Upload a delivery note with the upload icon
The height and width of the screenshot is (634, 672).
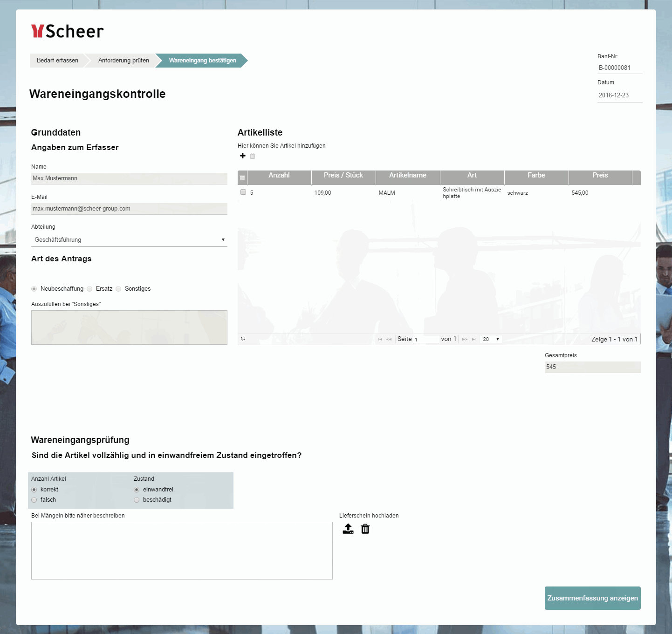click(x=348, y=529)
